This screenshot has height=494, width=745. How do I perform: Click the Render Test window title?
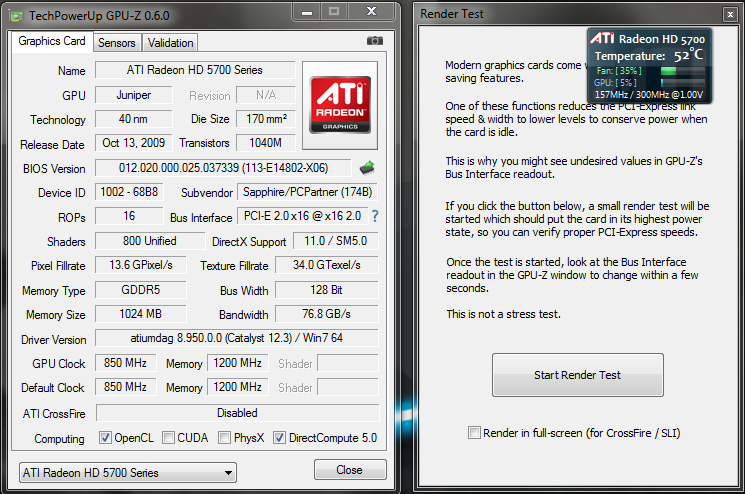click(452, 14)
